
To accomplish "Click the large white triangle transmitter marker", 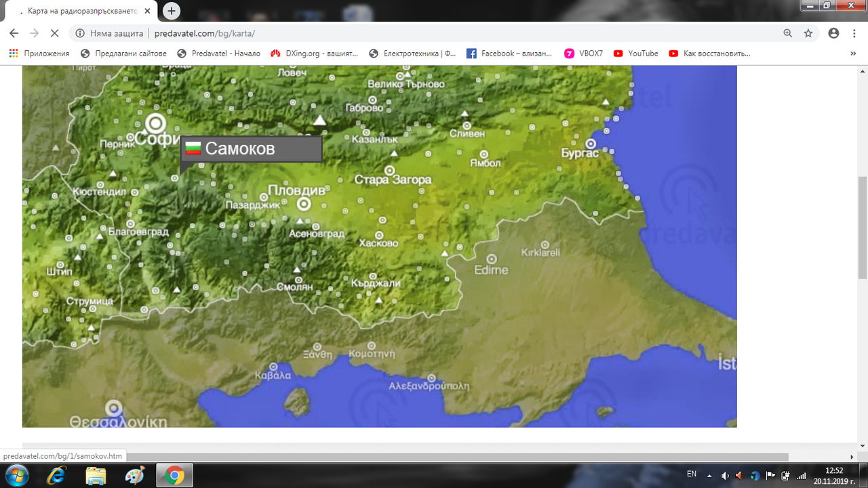I will pyautogui.click(x=319, y=121).
